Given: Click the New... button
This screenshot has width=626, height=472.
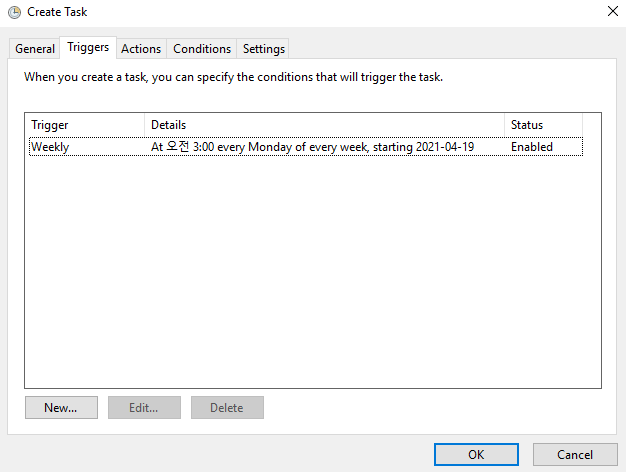Looking at the screenshot, I should [61, 407].
